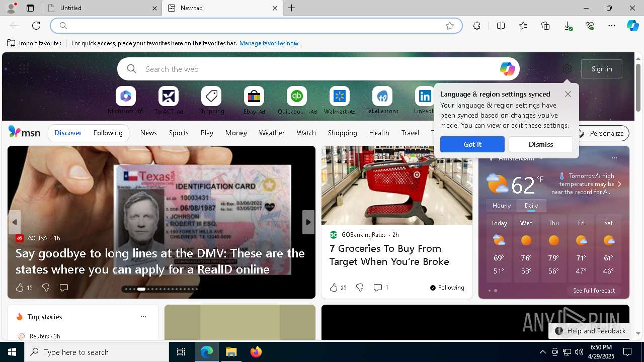The width and height of the screenshot is (644, 362).
Task: Like the DMV RealID story
Action: click(20, 288)
